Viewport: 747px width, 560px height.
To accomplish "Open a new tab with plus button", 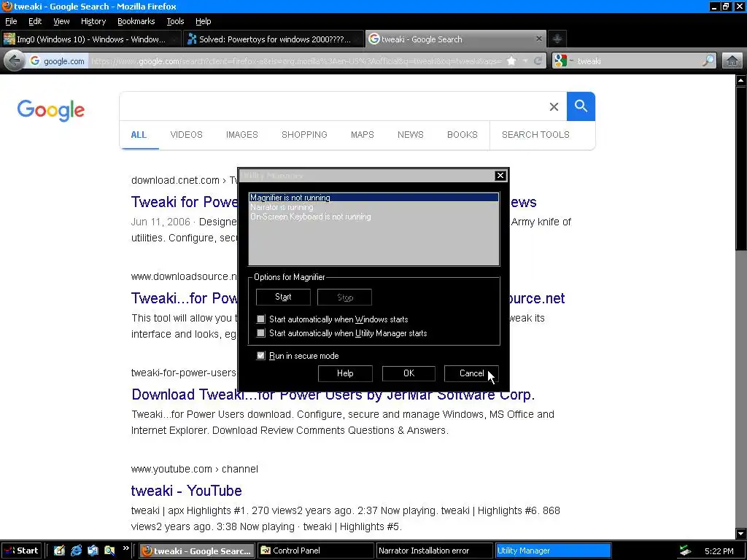I will [x=557, y=39].
